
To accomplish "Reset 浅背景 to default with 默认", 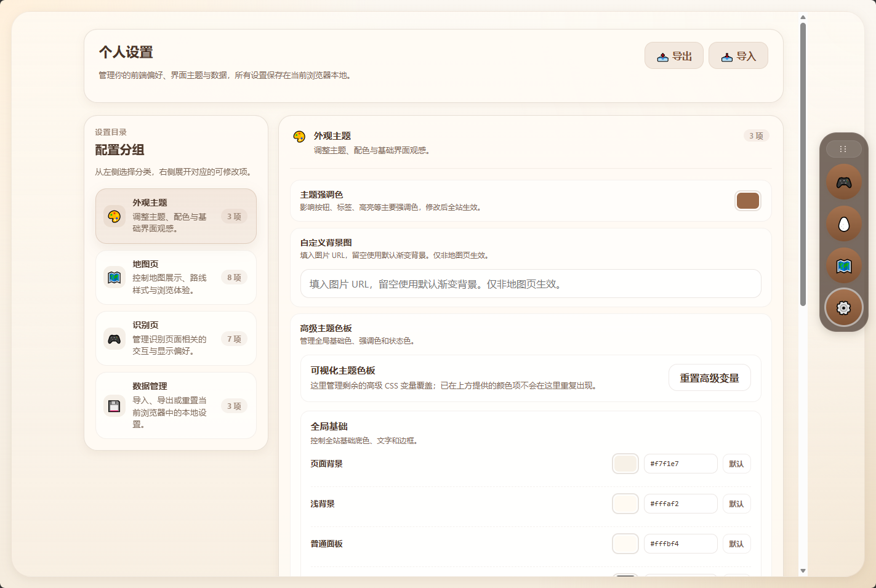I will (736, 504).
